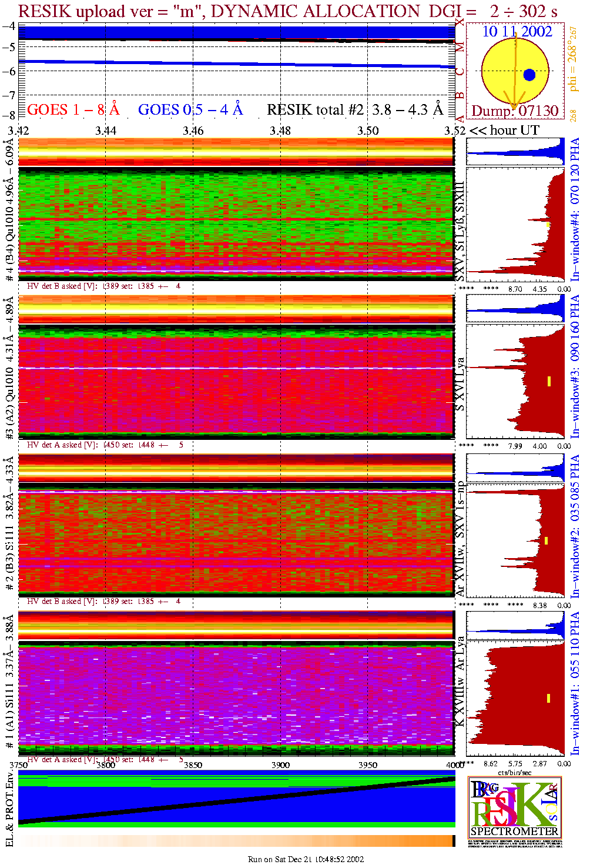This screenshot has width=590, height=868.
Task: Click the orange arrowhead on the solar disk
Action: pyautogui.click(x=514, y=106)
